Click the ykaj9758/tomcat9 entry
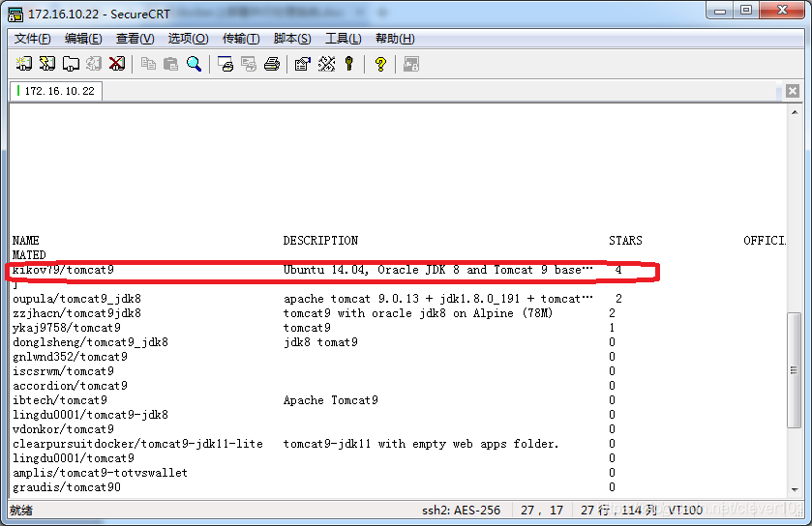 (67, 328)
